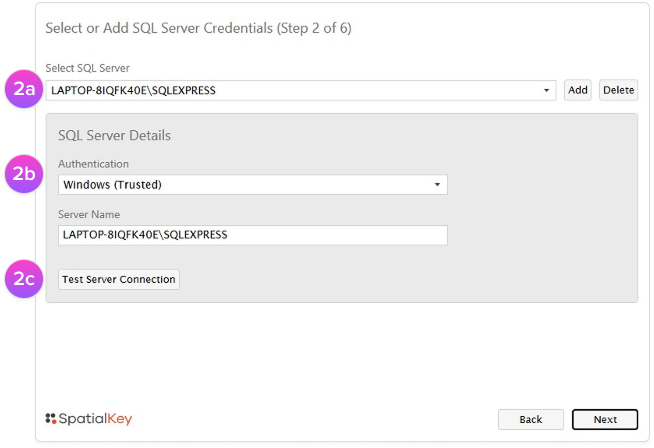Viewport: 654px width, 448px height.
Task: Proceed with the Next button
Action: (604, 419)
